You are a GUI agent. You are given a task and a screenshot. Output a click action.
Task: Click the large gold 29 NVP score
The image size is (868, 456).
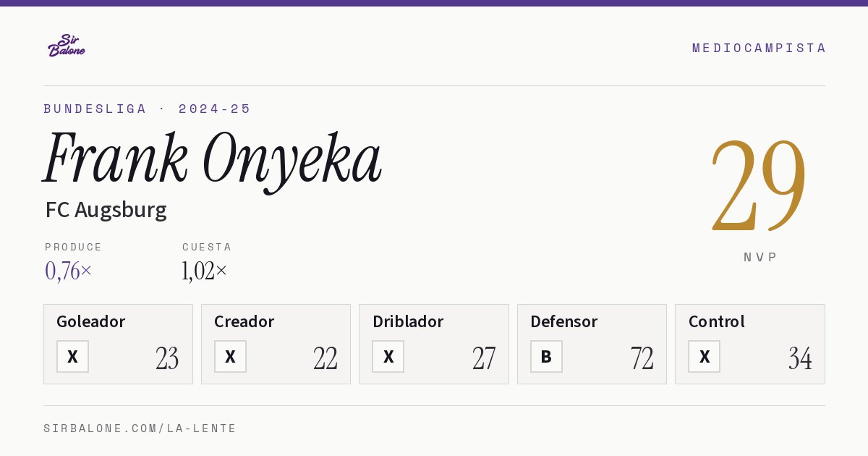[759, 185]
